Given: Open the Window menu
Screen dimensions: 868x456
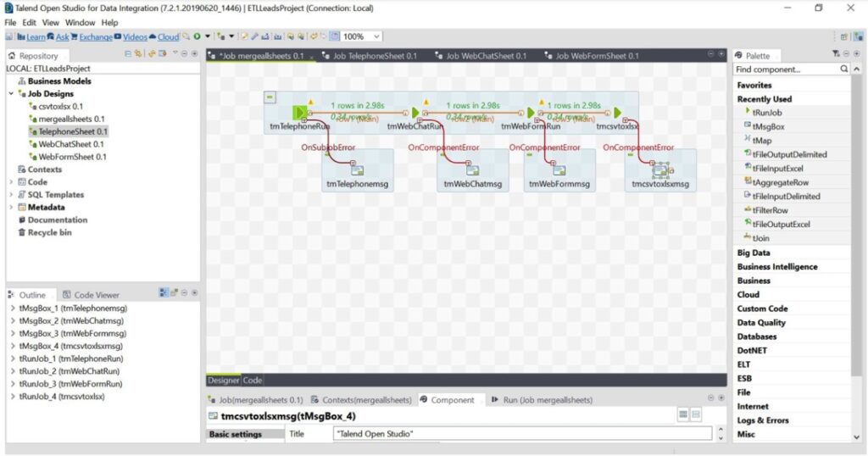Looking at the screenshot, I should pos(81,23).
